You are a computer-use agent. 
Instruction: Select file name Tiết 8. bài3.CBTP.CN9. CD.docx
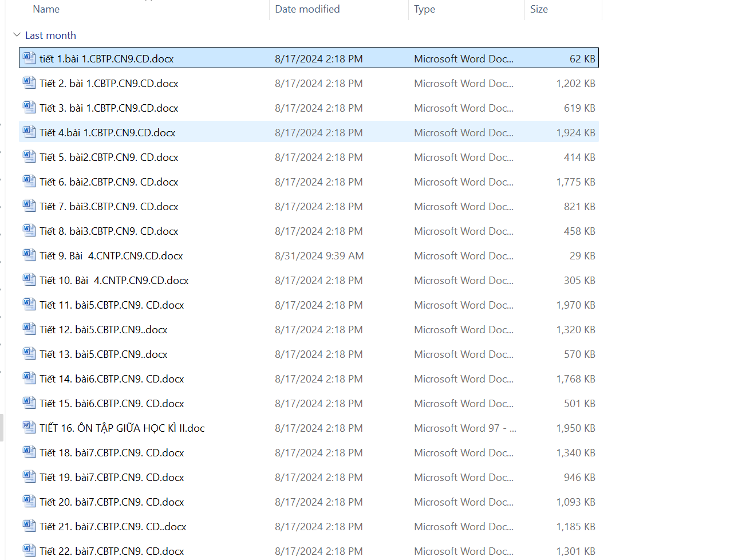(x=109, y=231)
